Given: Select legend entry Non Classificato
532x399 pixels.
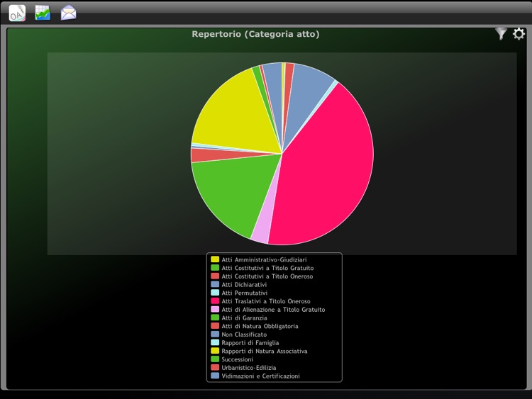Looking at the screenshot, I should [244, 335].
